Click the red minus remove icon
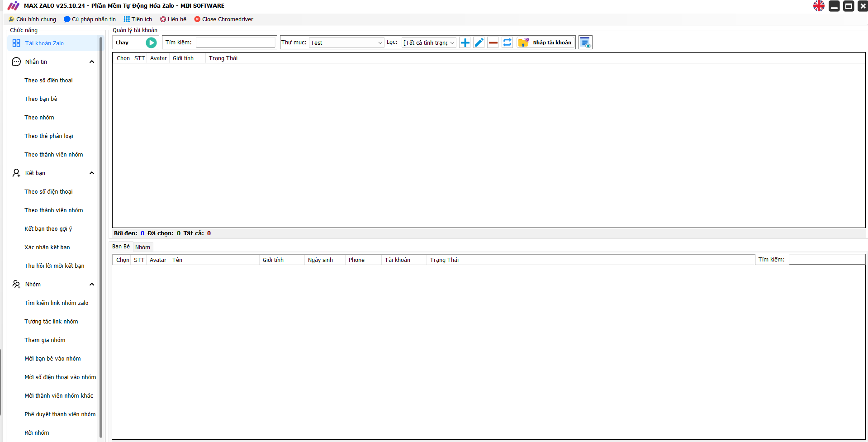 coord(493,43)
